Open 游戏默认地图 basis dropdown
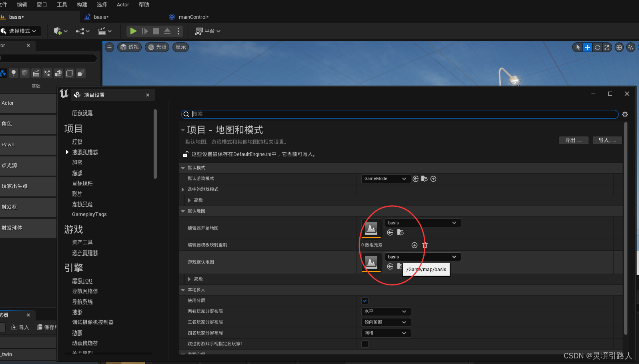Screen dimensions: 639x364 (423, 257)
